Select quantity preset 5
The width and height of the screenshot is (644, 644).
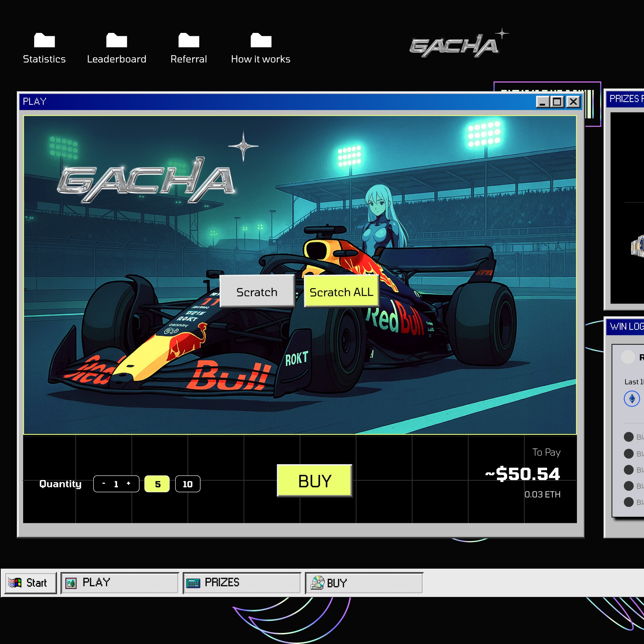(x=157, y=484)
